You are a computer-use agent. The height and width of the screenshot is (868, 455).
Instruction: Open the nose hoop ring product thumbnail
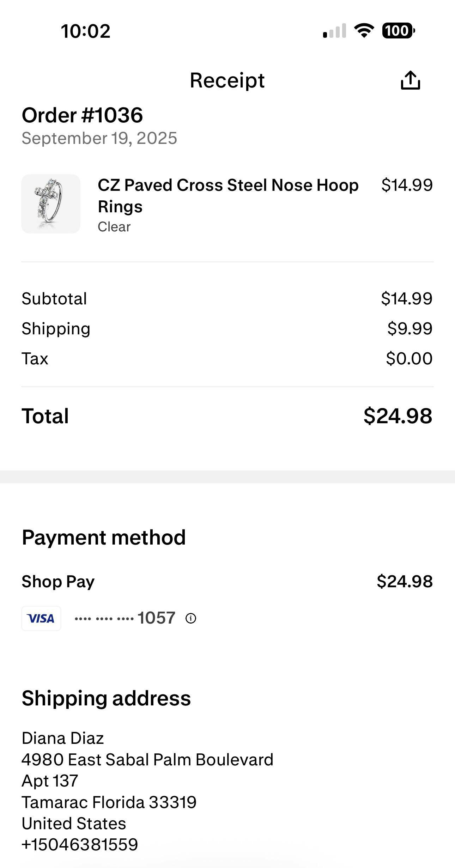coord(51,204)
